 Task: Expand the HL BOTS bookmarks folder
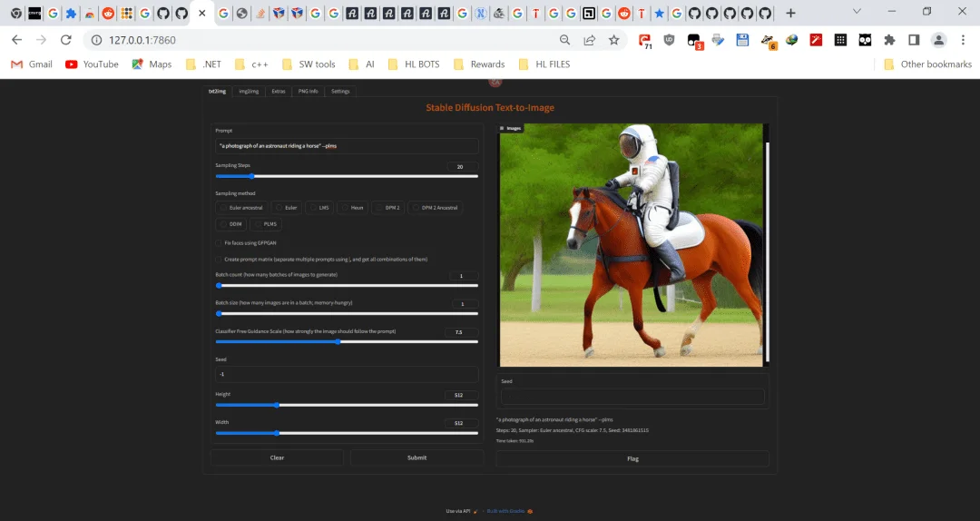tap(413, 64)
